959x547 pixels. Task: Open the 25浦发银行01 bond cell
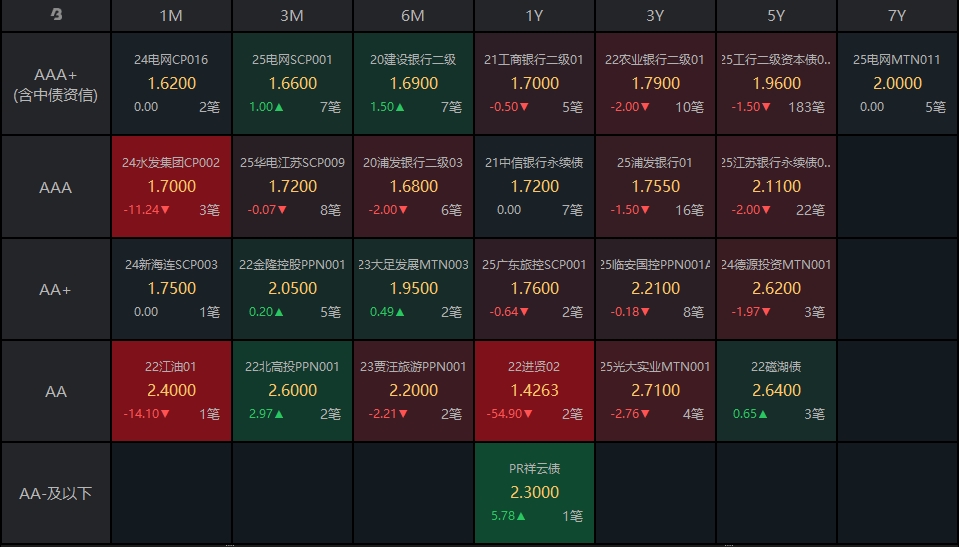pyautogui.click(x=655, y=187)
